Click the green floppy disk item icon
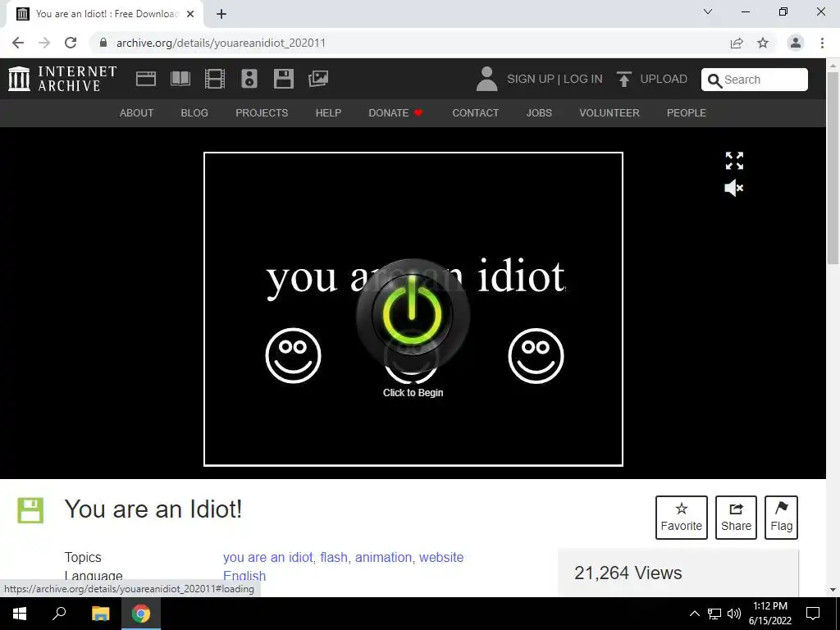Viewport: 840px width, 630px height. (30, 510)
